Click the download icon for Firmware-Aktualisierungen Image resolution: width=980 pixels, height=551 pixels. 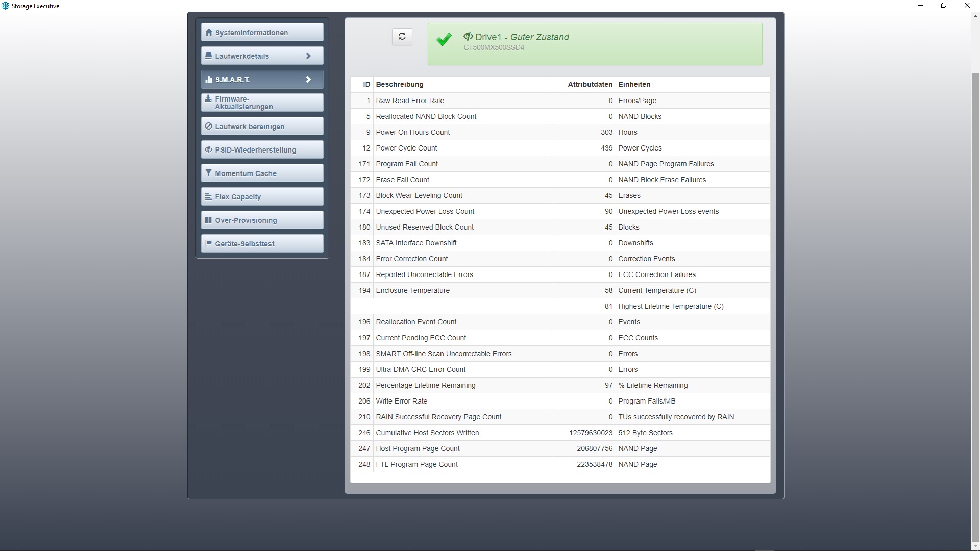click(208, 99)
